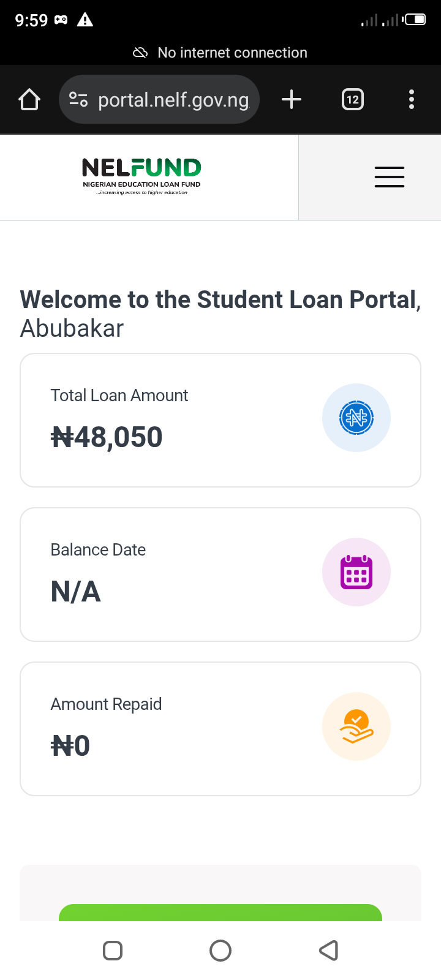Open a new browser tab

click(292, 99)
